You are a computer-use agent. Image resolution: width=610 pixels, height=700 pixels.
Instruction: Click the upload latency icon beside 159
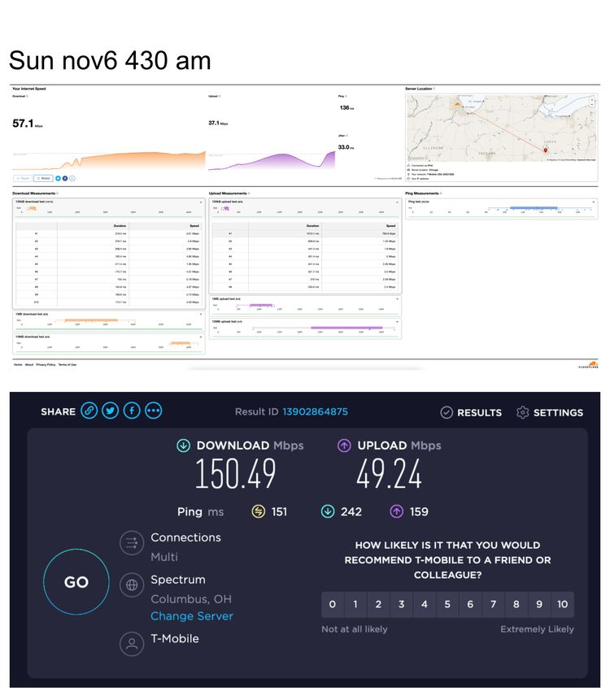pos(397,511)
